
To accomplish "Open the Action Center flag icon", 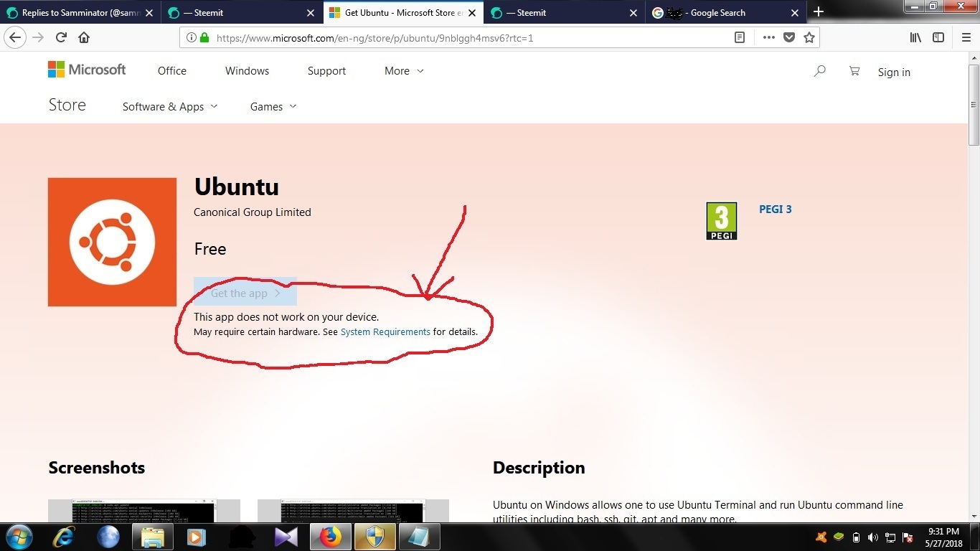I will tap(908, 537).
